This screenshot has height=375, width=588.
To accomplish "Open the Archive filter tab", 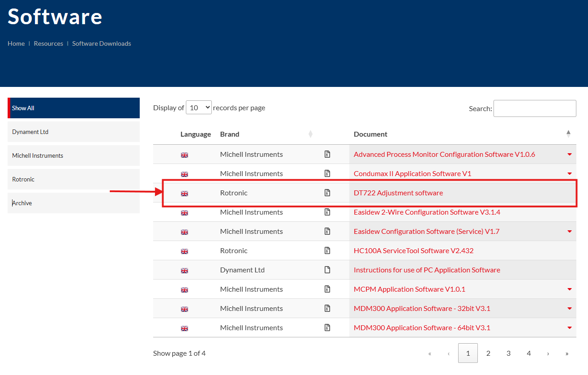I will click(74, 203).
